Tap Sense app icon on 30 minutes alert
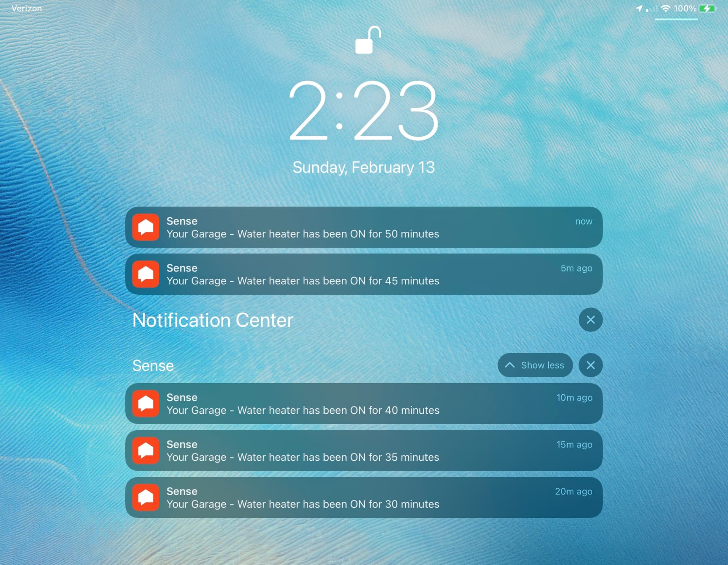 click(146, 498)
